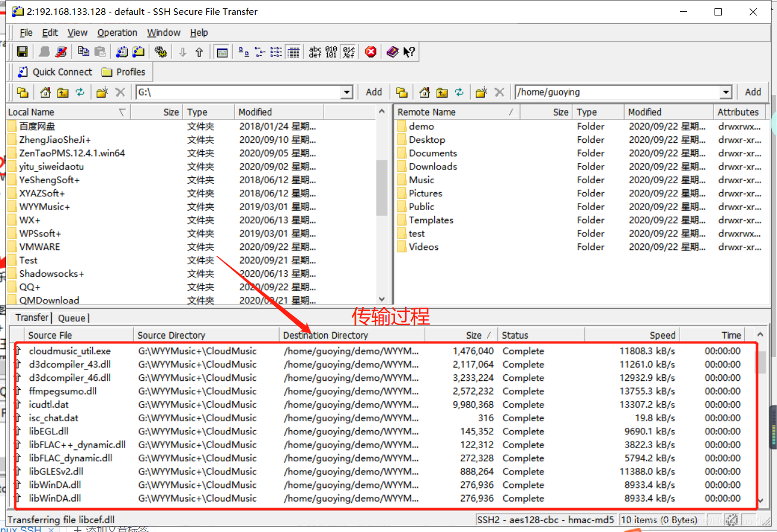The image size is (777, 532).
Task: Click the Upload up-arrow toolbar icon
Action: pyautogui.click(x=199, y=52)
